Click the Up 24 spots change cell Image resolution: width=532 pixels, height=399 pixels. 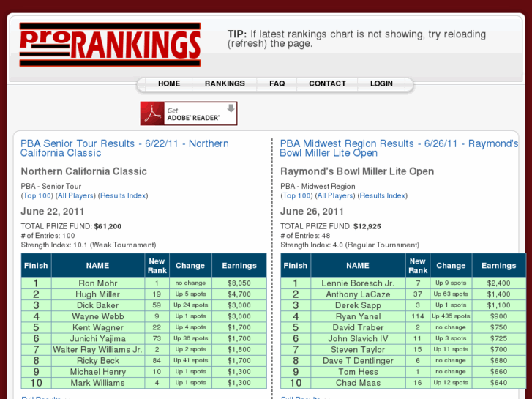click(191, 305)
